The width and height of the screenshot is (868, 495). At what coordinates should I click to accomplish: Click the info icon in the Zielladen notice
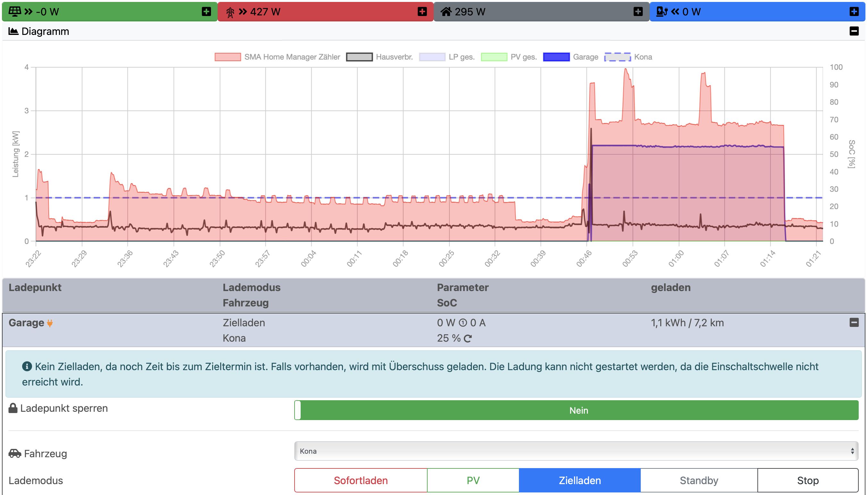tap(27, 367)
